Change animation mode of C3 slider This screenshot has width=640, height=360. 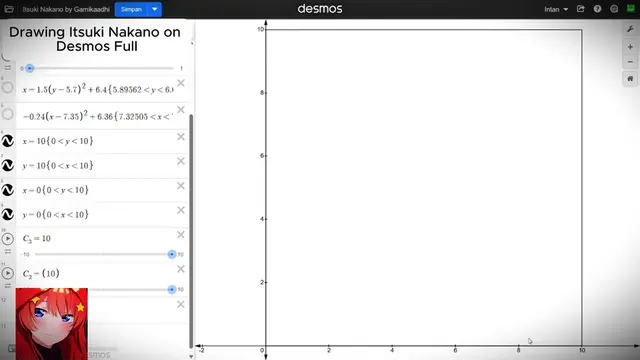(x=8, y=252)
